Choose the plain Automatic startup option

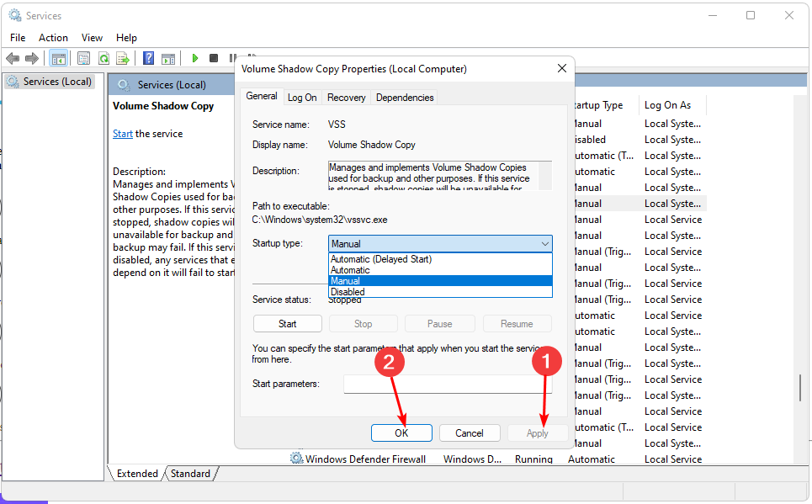[440, 270]
